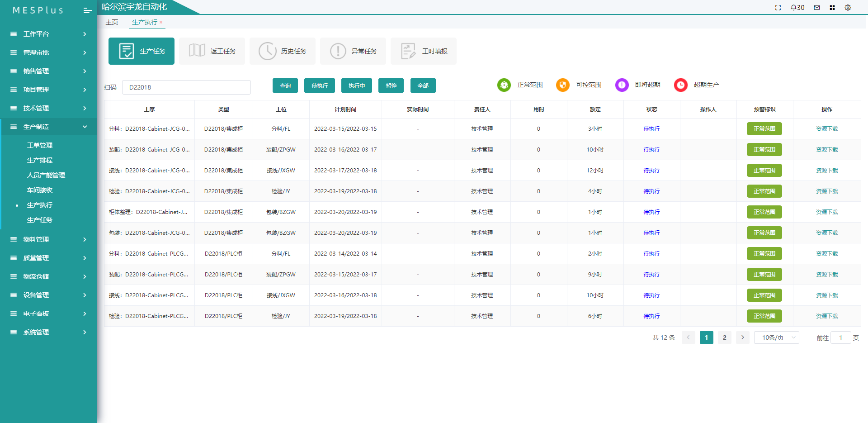Click the 项目管理 list icon in sidebar
868x423 pixels.
[x=14, y=90]
